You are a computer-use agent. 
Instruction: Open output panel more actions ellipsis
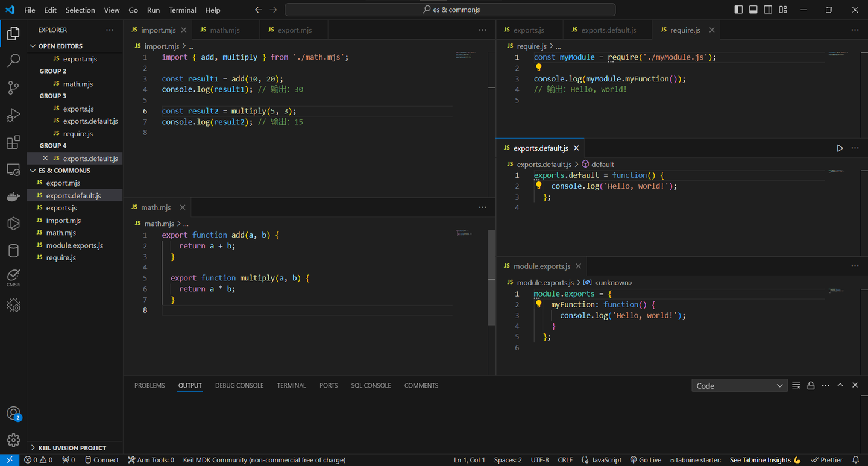pos(825,385)
